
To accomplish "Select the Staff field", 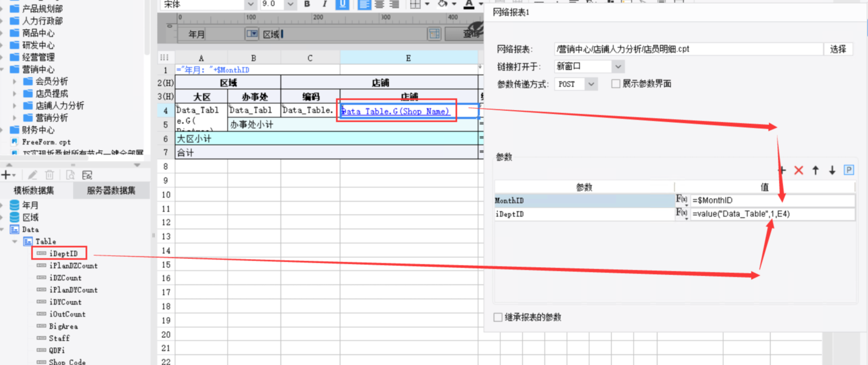I will click(x=59, y=338).
